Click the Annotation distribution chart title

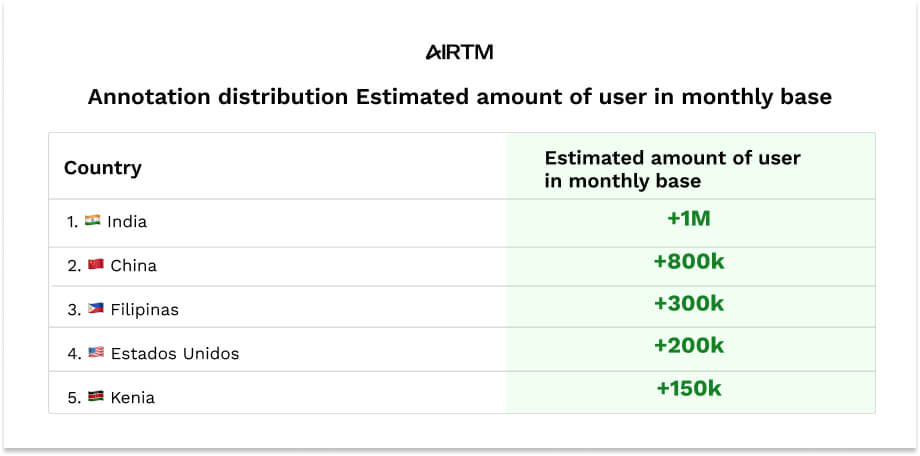point(459,98)
